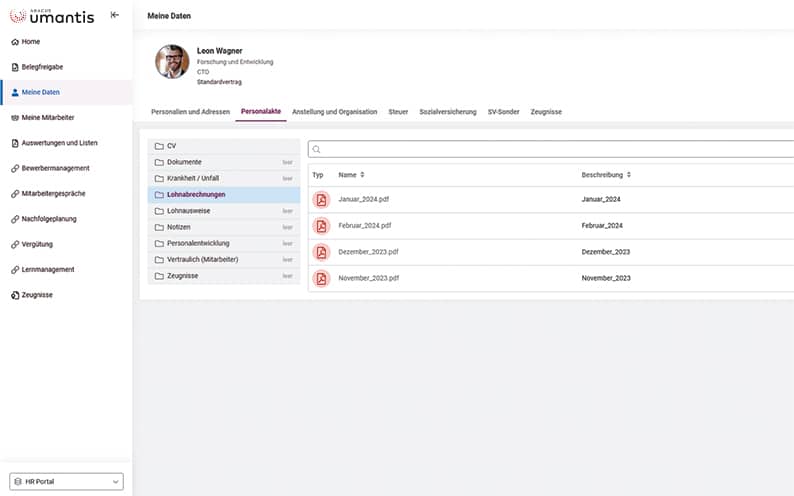Go to Bewerbermanagement in the sidebar
The height and width of the screenshot is (496, 794).
click(x=55, y=168)
